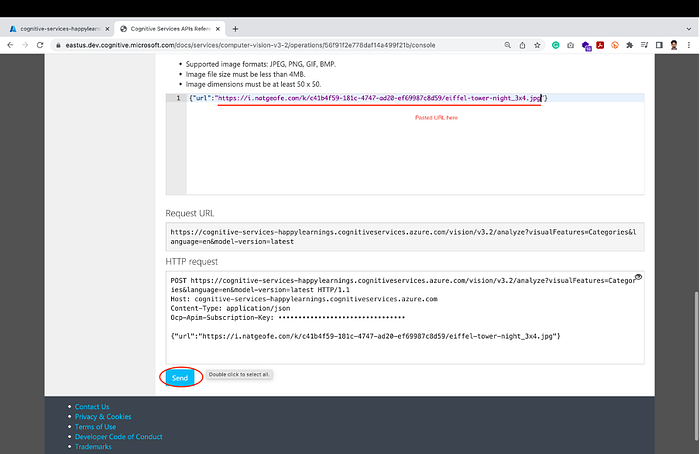Viewport: 700px width, 454px height.
Task: Open Privacy & Cookies link
Action: click(103, 417)
